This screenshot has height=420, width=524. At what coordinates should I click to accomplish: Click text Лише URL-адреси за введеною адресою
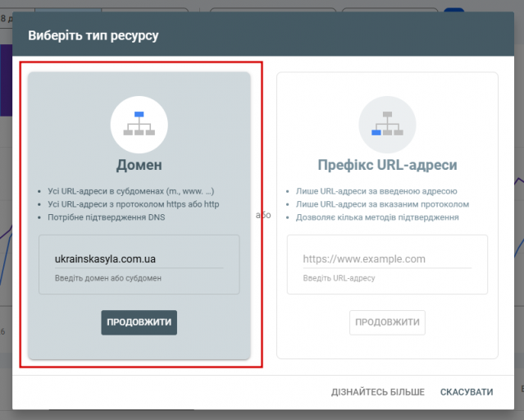point(376,191)
